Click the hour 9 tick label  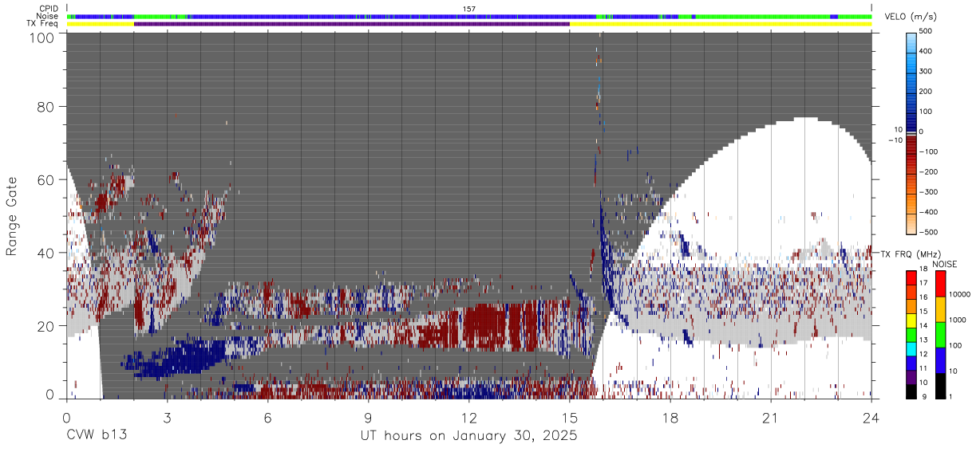tap(368, 417)
